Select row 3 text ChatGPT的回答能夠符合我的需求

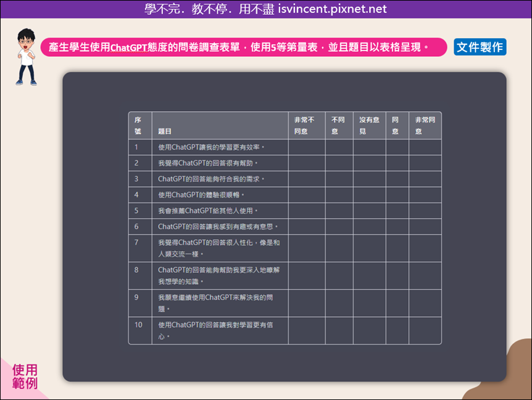click(x=211, y=179)
